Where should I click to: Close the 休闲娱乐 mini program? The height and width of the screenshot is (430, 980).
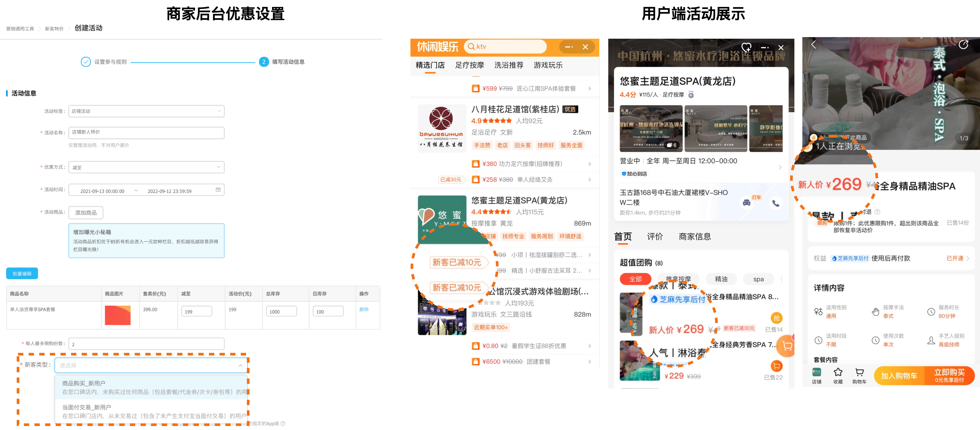point(585,47)
